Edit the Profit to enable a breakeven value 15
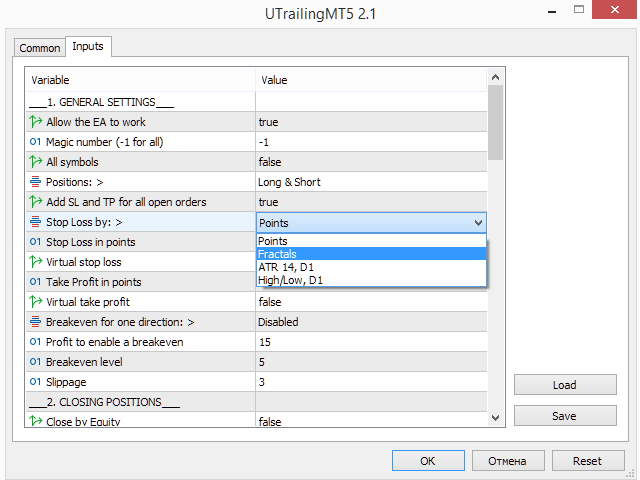 click(371, 342)
